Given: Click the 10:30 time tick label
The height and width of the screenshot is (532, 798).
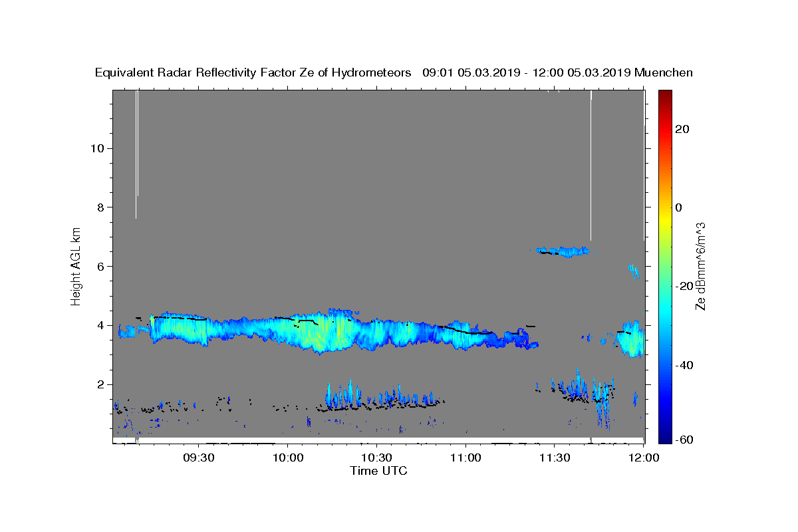Looking at the screenshot, I should (376, 458).
